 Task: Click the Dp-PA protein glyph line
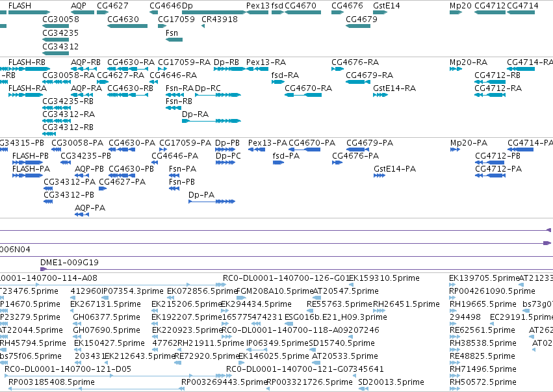(212, 202)
